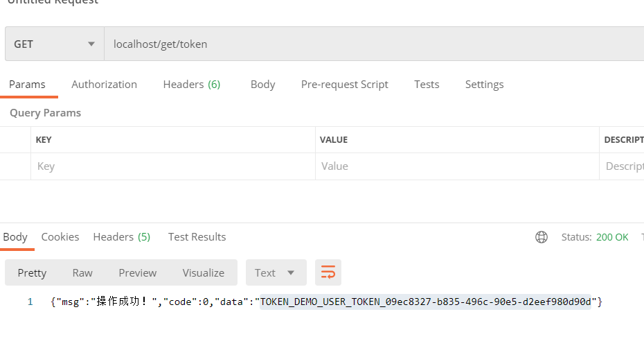
Task: Select the Pretty response view
Action: click(x=32, y=272)
